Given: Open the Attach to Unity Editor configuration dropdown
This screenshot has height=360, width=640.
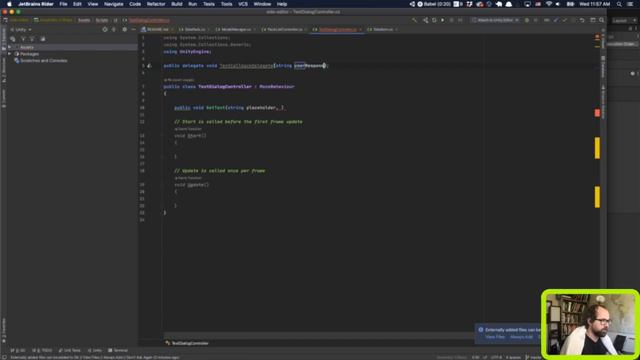Looking at the screenshot, I should [495, 20].
